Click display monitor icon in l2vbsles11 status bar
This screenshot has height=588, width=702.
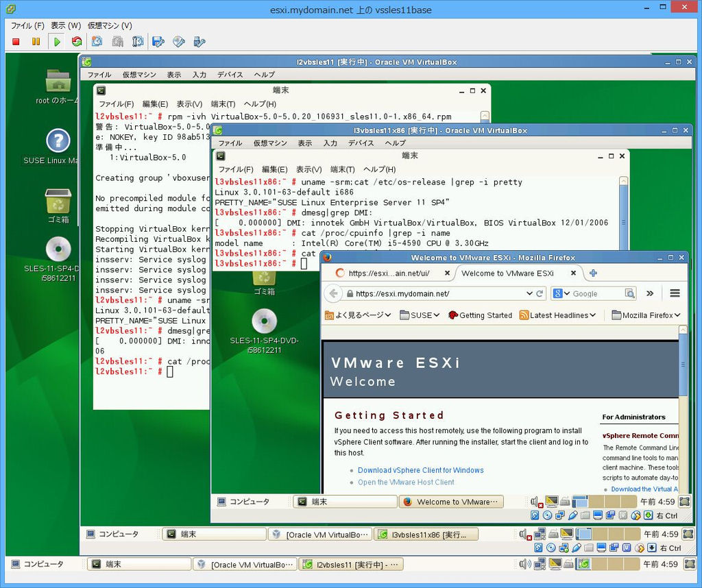point(602,548)
